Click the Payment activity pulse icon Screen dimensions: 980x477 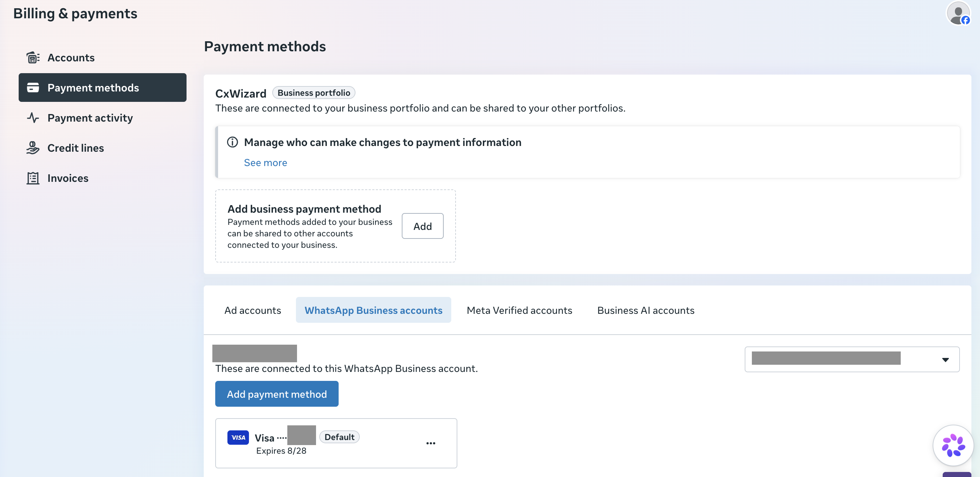tap(33, 118)
